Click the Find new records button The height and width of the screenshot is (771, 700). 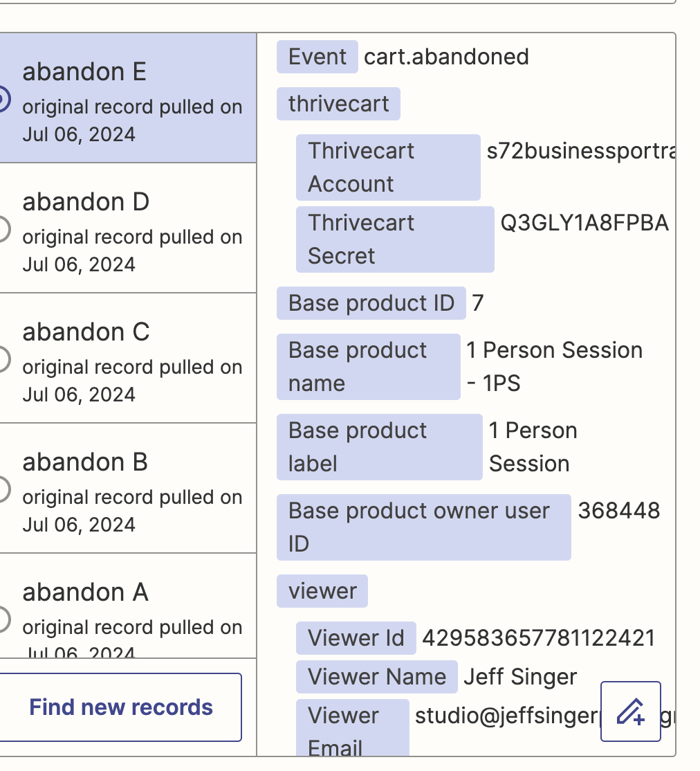[121, 707]
